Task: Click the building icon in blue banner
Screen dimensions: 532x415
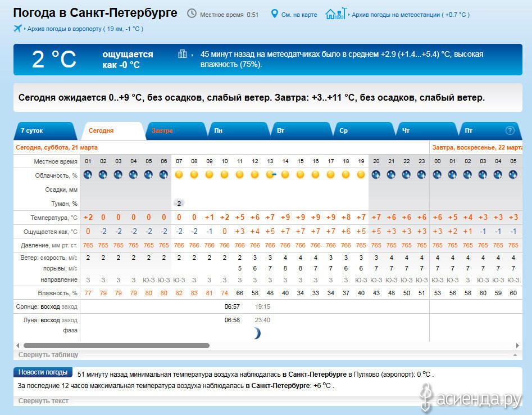Action: [182, 54]
